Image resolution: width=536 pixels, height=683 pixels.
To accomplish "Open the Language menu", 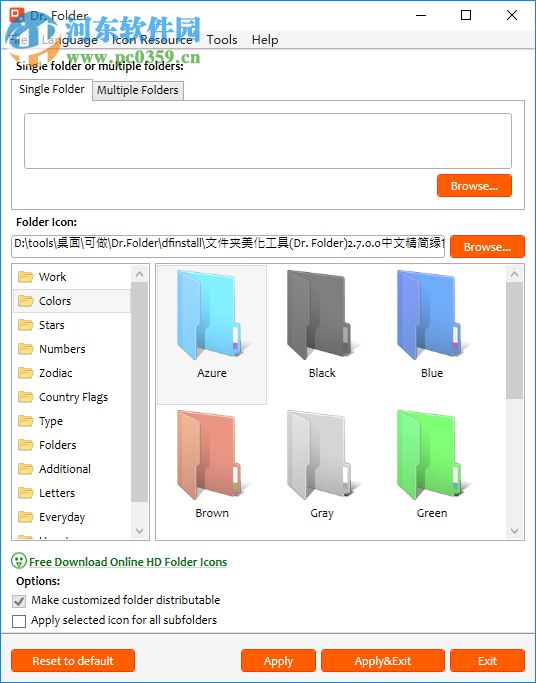I will tap(70, 40).
